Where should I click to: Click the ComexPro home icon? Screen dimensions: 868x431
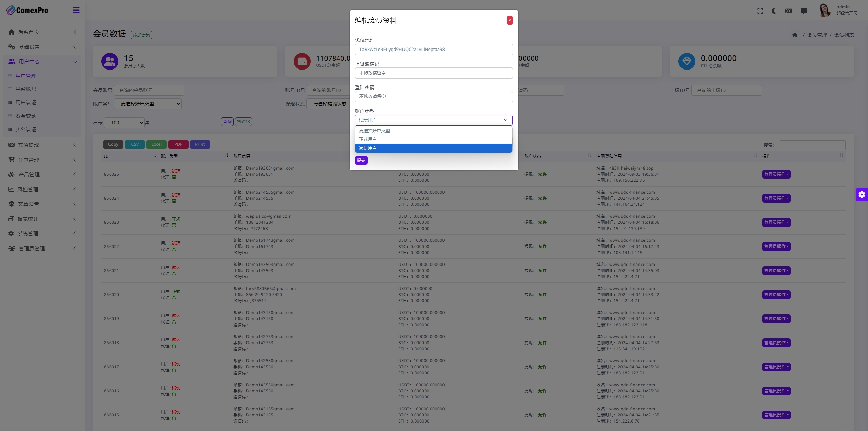tap(11, 10)
